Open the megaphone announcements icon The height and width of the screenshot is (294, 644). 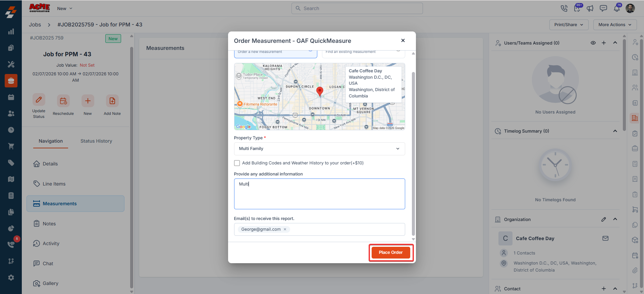coord(590,8)
